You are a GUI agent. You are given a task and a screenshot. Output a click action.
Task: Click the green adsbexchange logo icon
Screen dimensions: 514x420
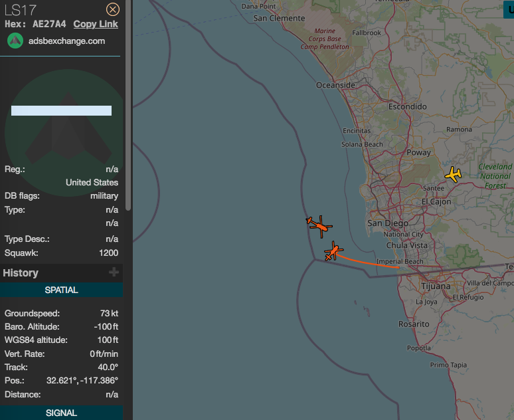[x=15, y=41]
